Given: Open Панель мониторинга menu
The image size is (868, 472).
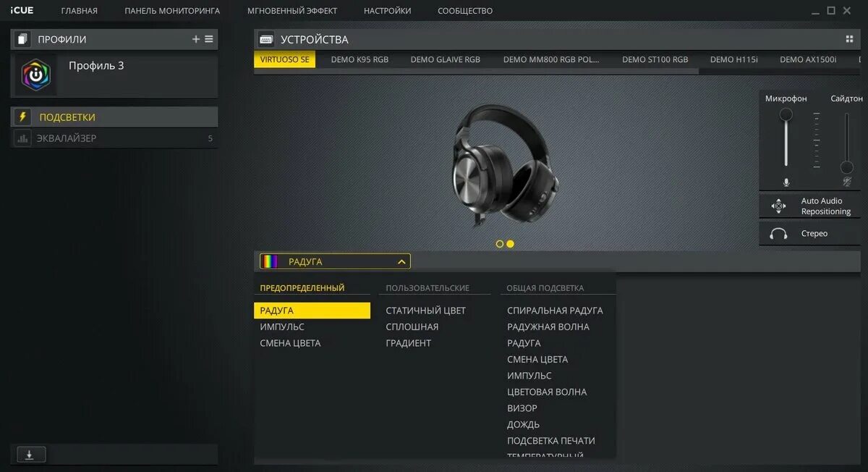Looking at the screenshot, I should [x=172, y=11].
